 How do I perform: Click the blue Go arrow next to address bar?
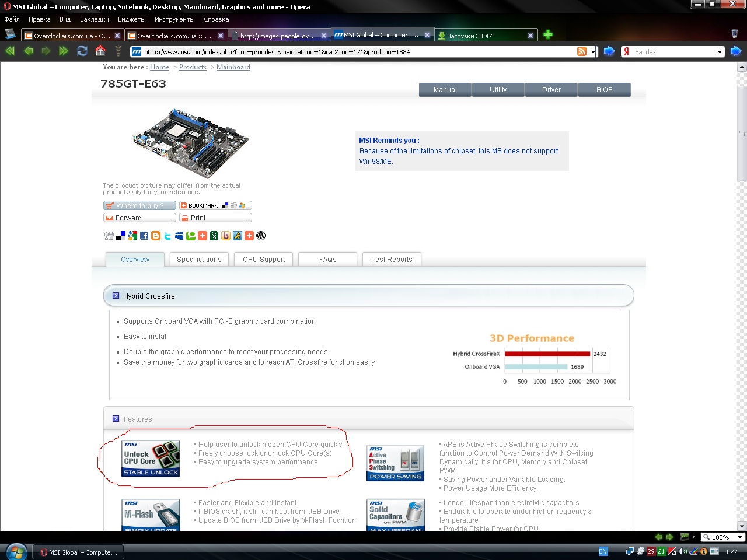[x=609, y=51]
